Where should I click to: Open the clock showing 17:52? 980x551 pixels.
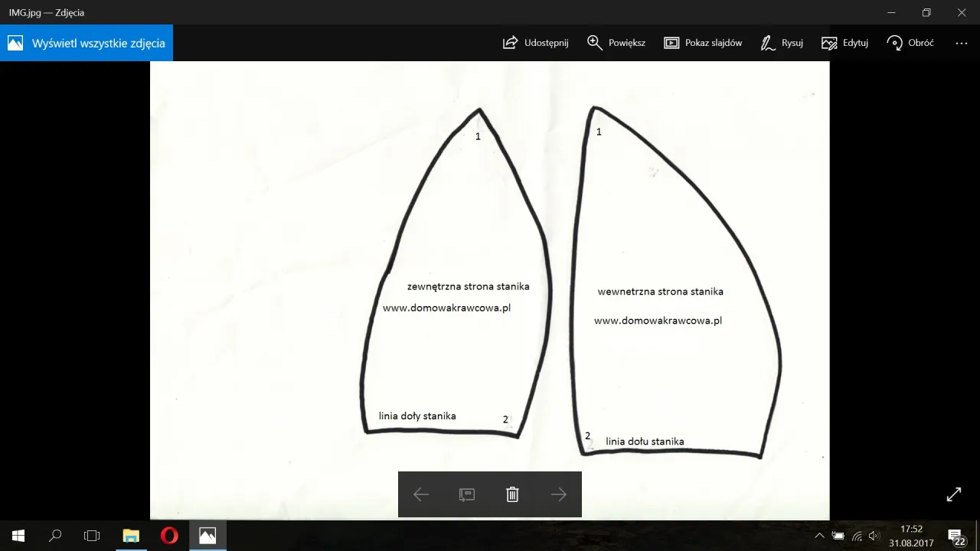[911, 536]
